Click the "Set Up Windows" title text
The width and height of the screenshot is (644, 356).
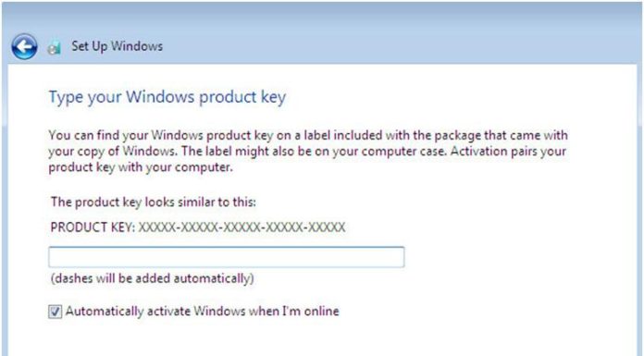(x=118, y=46)
